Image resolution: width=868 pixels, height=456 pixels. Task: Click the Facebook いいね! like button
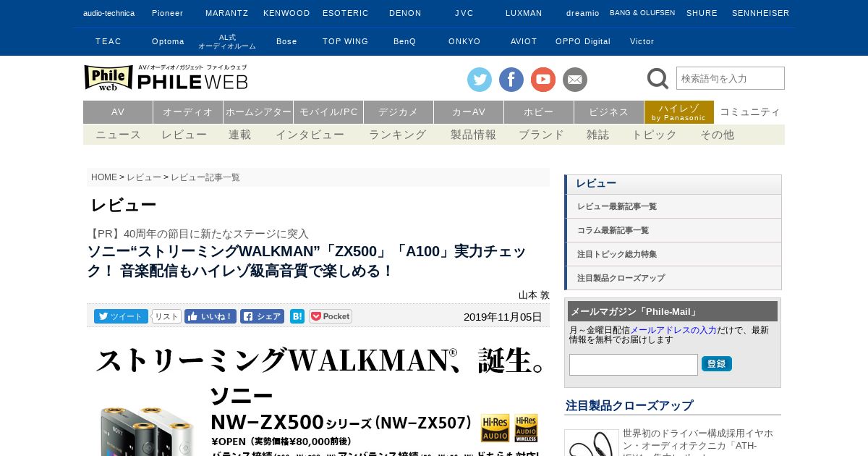[210, 316]
